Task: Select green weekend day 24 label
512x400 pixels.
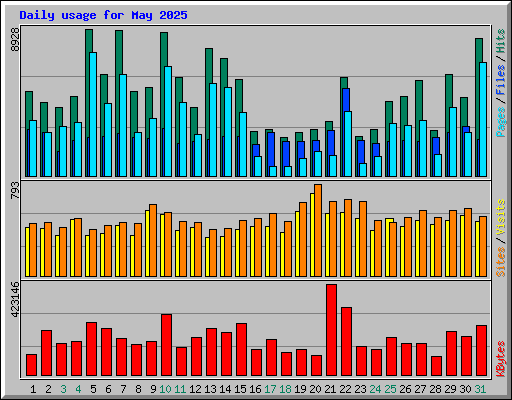Action: pyautogui.click(x=375, y=389)
